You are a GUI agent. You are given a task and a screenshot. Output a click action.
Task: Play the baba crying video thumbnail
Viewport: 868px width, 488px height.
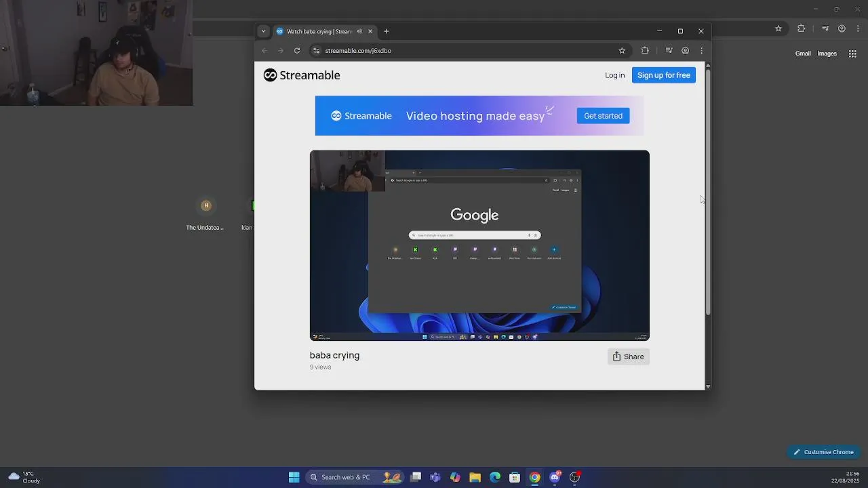479,245
